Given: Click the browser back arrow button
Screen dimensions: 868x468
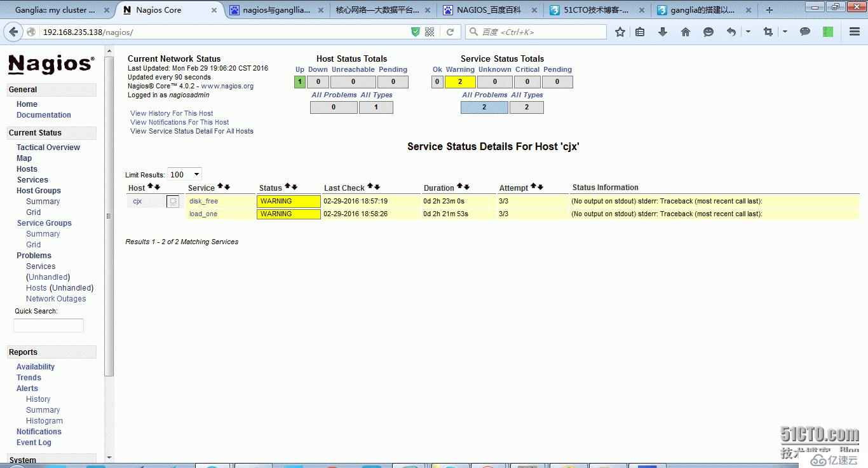Looking at the screenshot, I should tap(13, 32).
